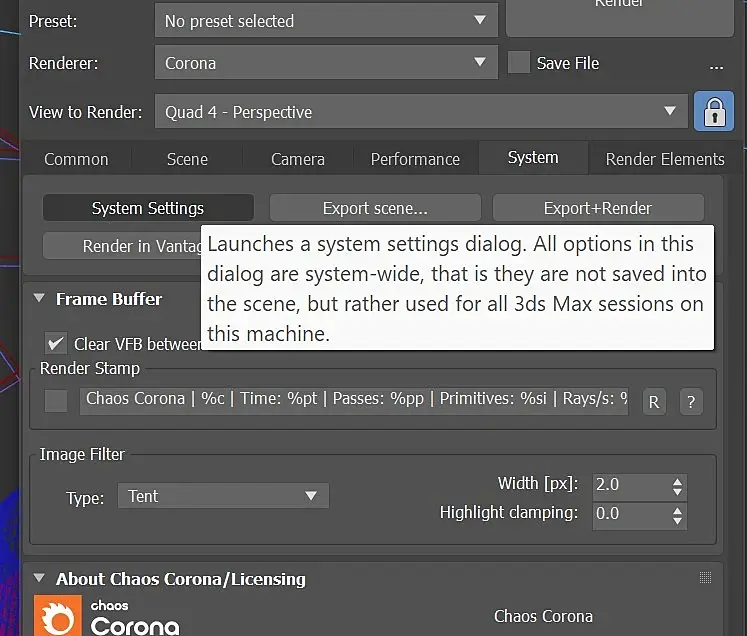Viewport: 747px width, 636px height.
Task: Click the lock icon beside View to Render
Action: 713,112
